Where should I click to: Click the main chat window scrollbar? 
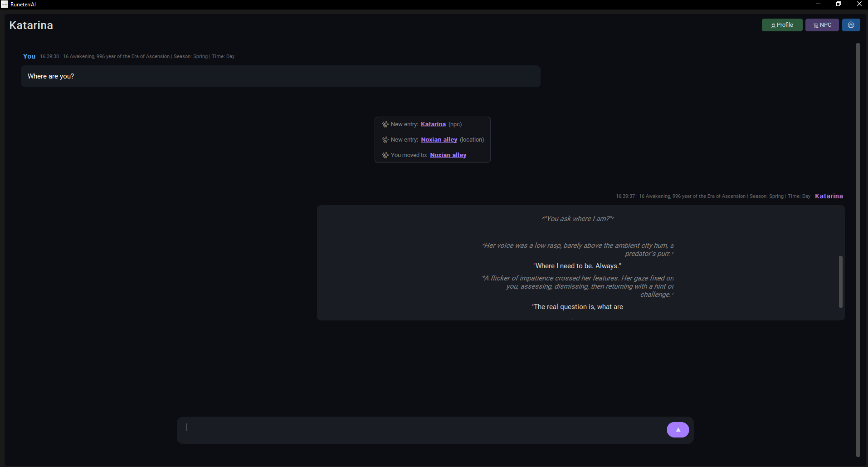[858, 250]
